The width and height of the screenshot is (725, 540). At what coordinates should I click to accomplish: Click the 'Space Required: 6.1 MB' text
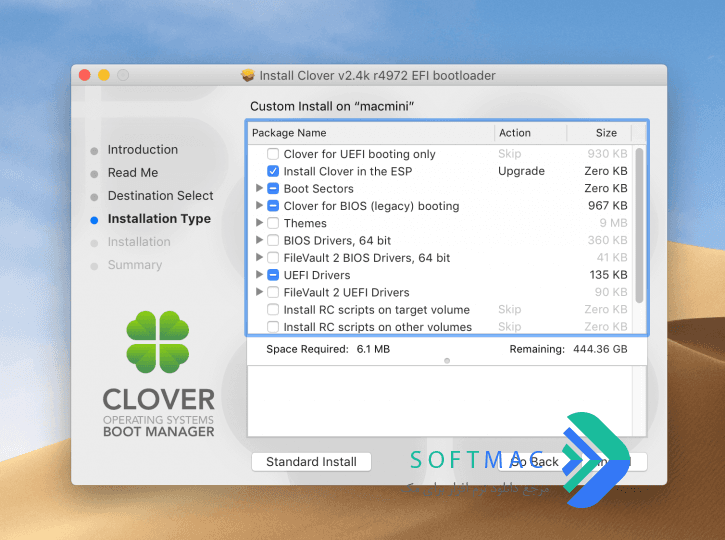pos(328,349)
